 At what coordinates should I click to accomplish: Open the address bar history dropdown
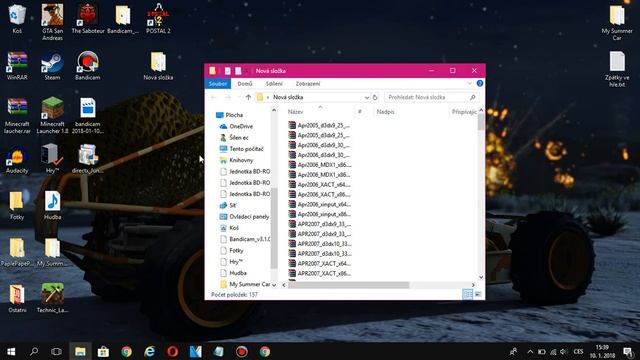click(x=366, y=97)
